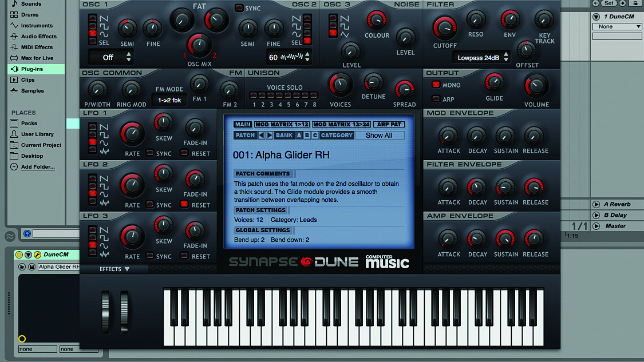Open the FM MODE 1->2 fbk selector
Viewport: 644px width, 362px height.
tap(169, 100)
